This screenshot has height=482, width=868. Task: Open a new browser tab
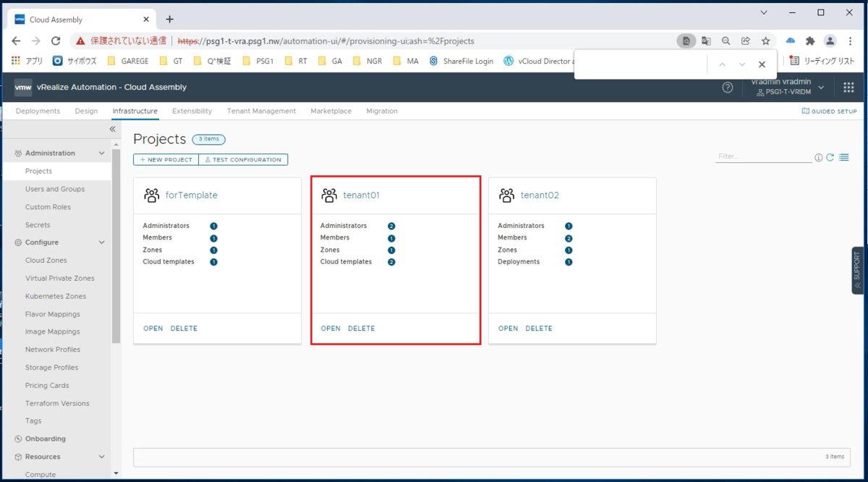[x=170, y=20]
